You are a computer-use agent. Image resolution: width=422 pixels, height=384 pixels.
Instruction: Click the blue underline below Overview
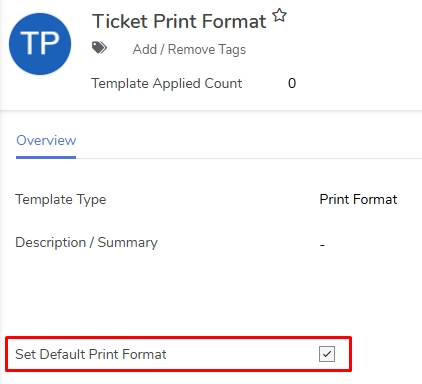pos(46,157)
